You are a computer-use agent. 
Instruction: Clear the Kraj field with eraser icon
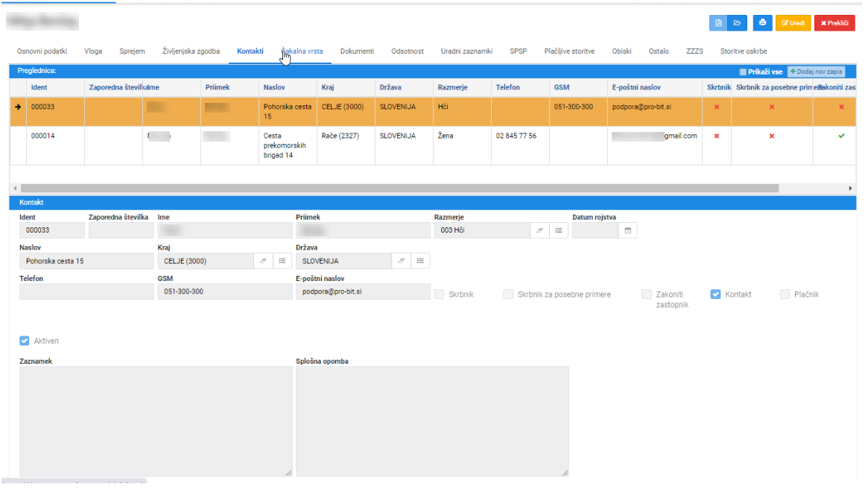coord(263,261)
